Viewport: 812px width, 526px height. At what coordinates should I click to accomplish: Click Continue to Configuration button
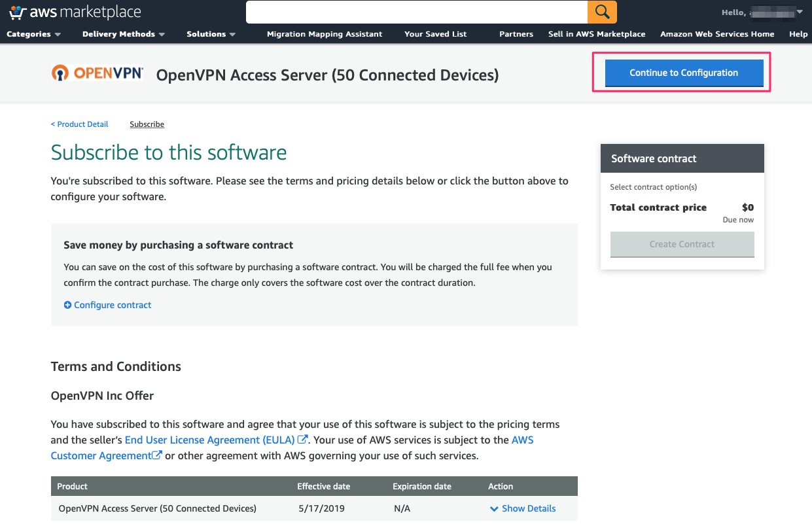point(684,73)
